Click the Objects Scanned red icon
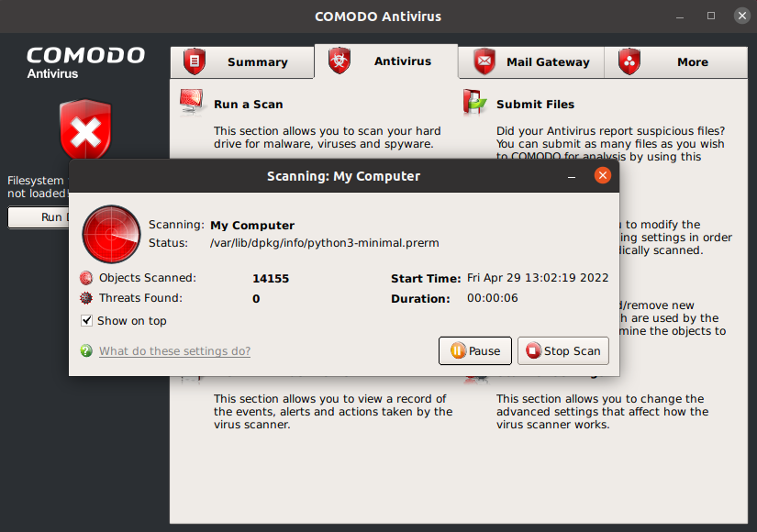The image size is (757, 532). click(86, 278)
